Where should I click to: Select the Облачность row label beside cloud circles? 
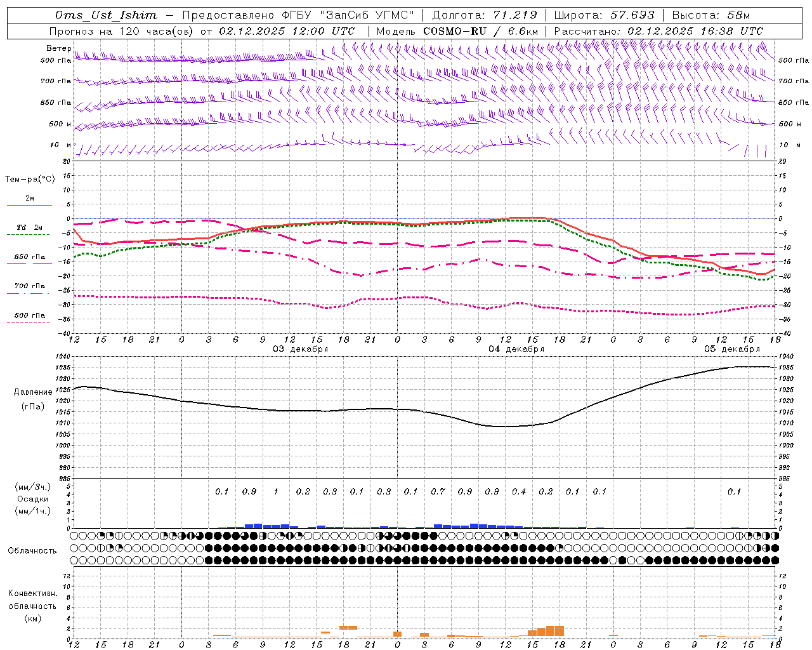tap(32, 551)
